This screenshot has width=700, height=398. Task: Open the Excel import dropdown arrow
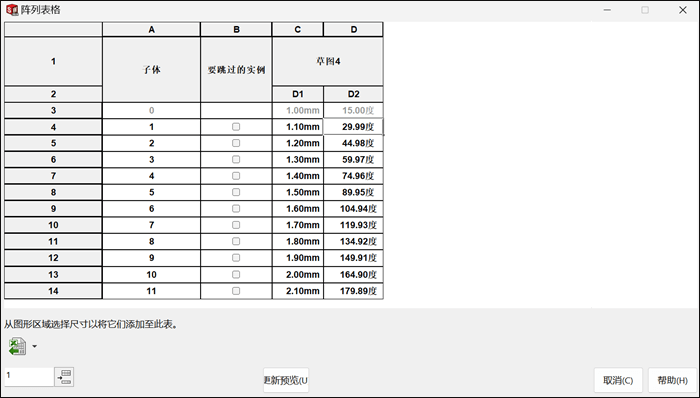pyautogui.click(x=34, y=347)
